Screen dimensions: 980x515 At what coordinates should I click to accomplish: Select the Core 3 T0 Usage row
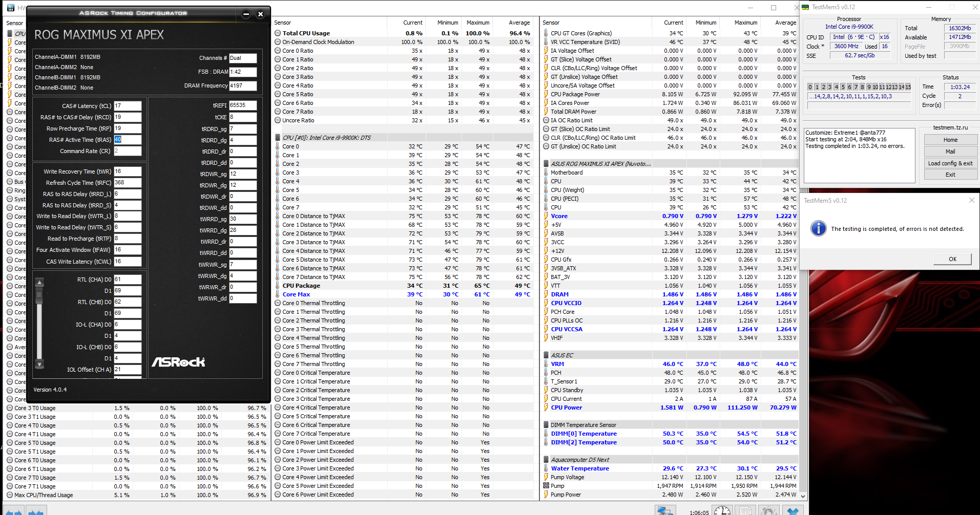coord(137,408)
